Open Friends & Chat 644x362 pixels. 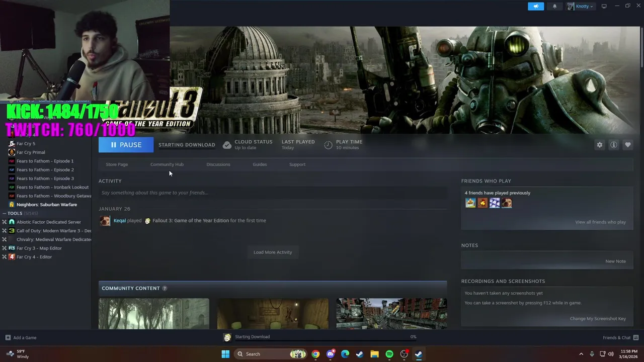click(x=620, y=337)
